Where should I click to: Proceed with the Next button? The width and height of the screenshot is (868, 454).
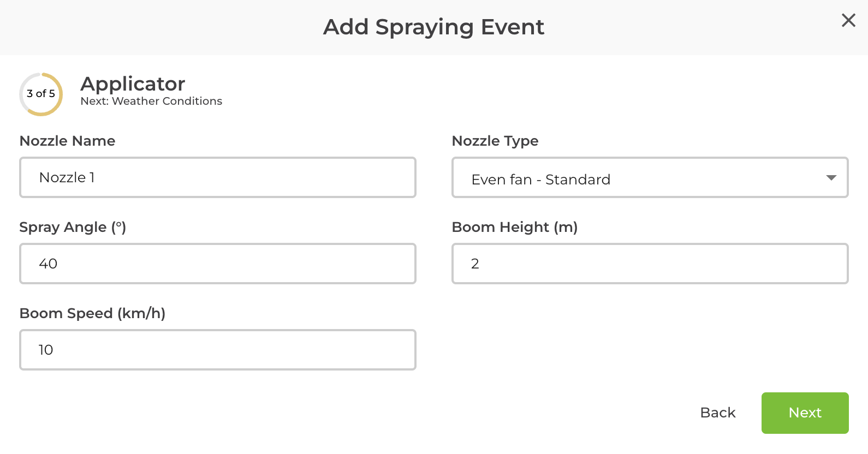805,413
